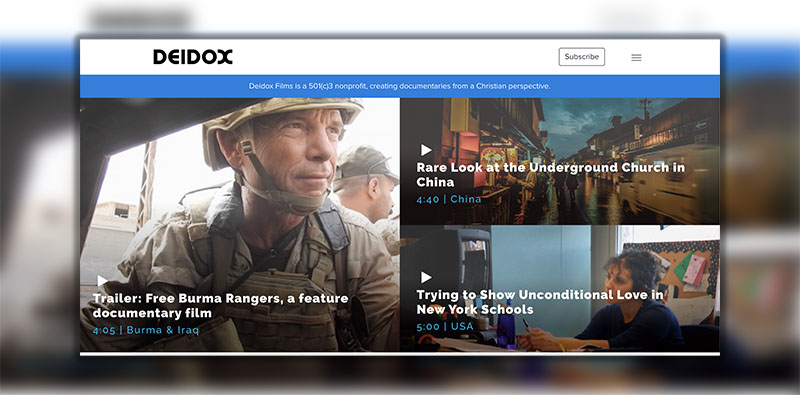
Task: Play the Underground Church in China video
Action: [x=426, y=150]
